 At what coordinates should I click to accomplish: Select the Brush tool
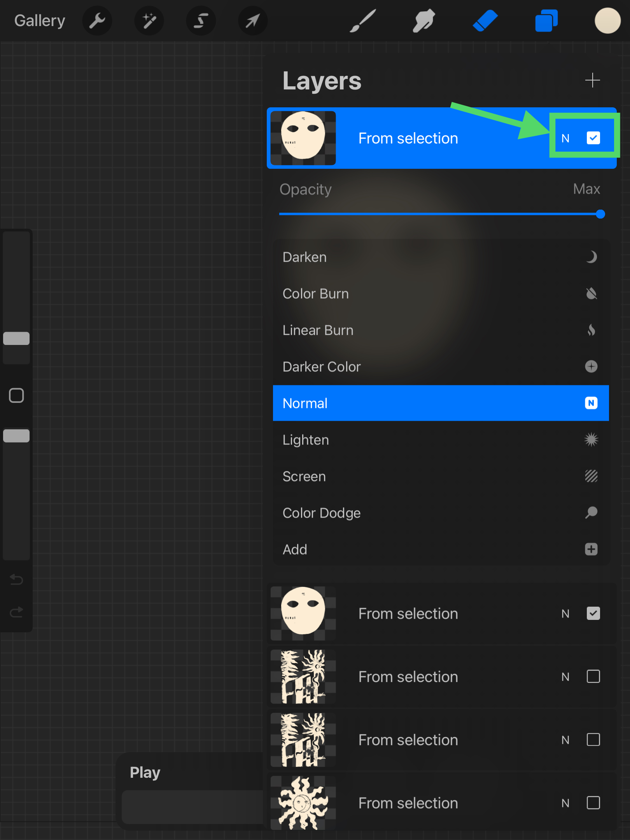tap(362, 21)
